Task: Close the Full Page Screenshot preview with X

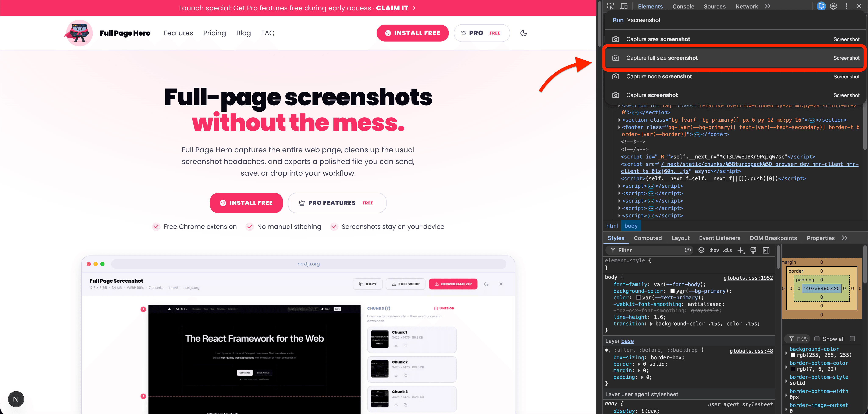Action: (501, 284)
